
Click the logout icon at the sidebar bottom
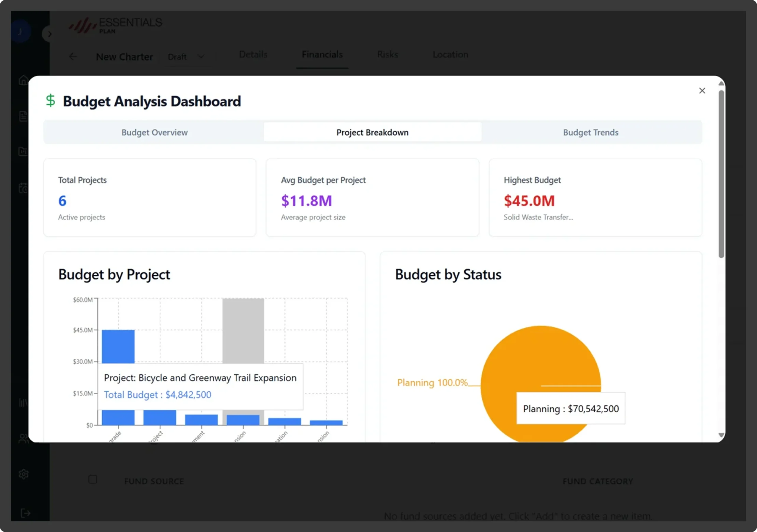click(25, 513)
